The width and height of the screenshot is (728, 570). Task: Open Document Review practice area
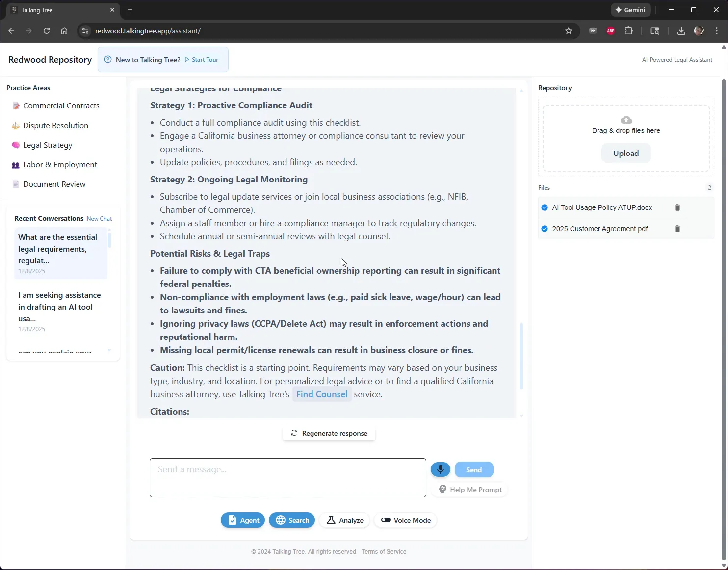54,184
